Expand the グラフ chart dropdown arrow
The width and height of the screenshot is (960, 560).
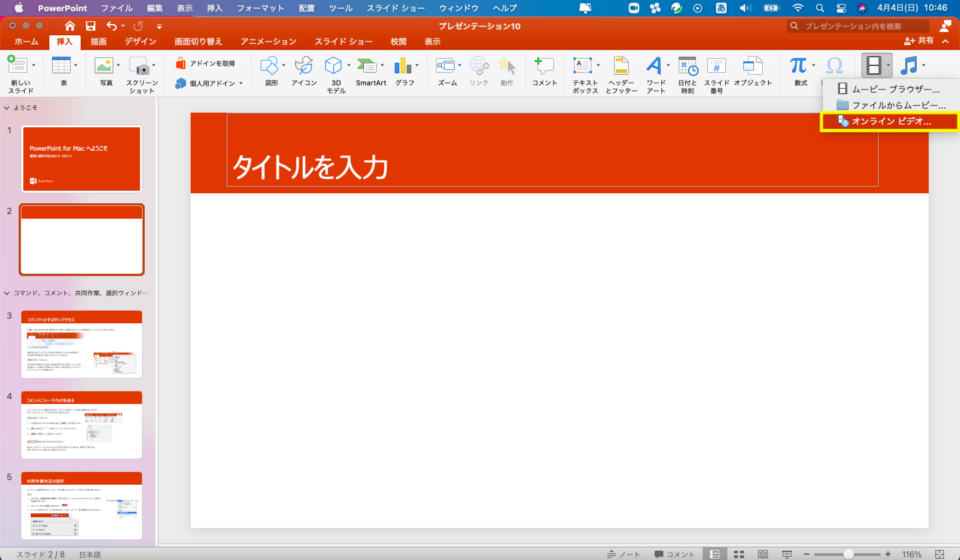click(416, 65)
